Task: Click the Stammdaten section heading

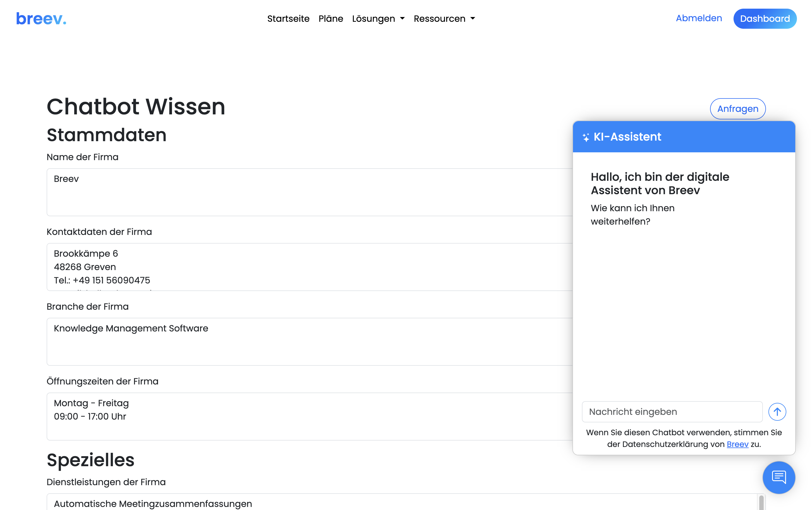Action: (107, 135)
